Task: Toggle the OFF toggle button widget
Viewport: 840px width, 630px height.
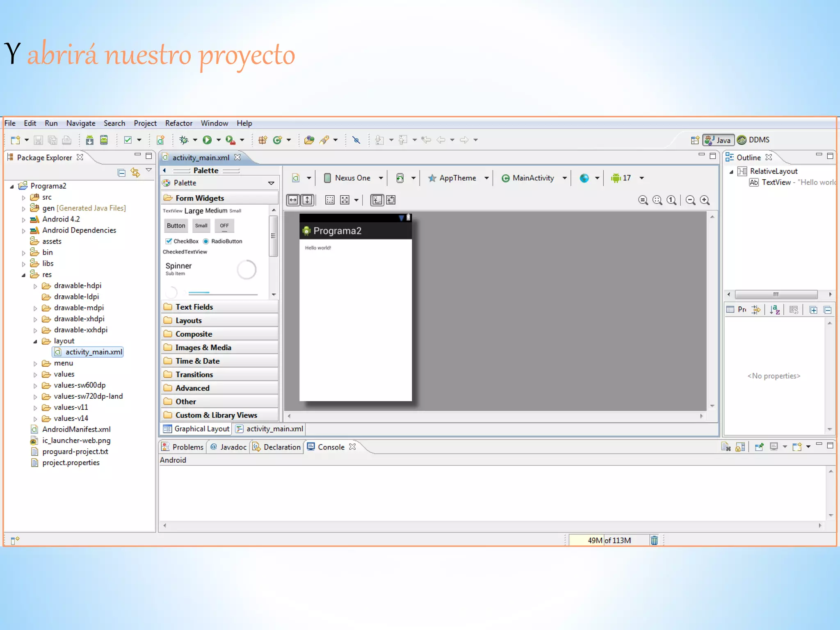Action: 224,226
